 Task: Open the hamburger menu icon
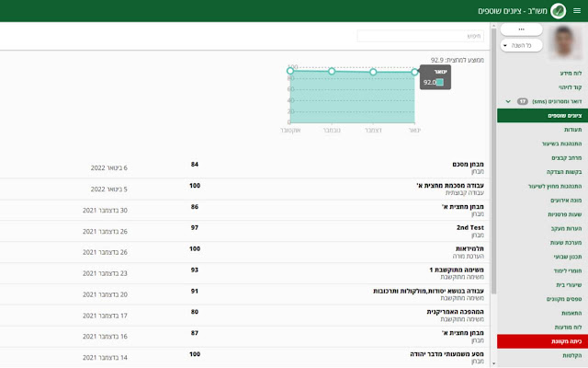577,11
